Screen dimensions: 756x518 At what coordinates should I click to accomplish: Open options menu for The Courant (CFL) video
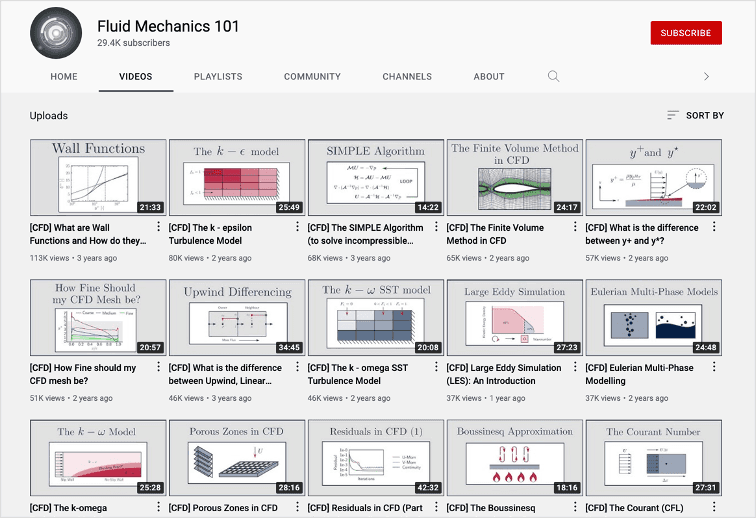coord(714,507)
